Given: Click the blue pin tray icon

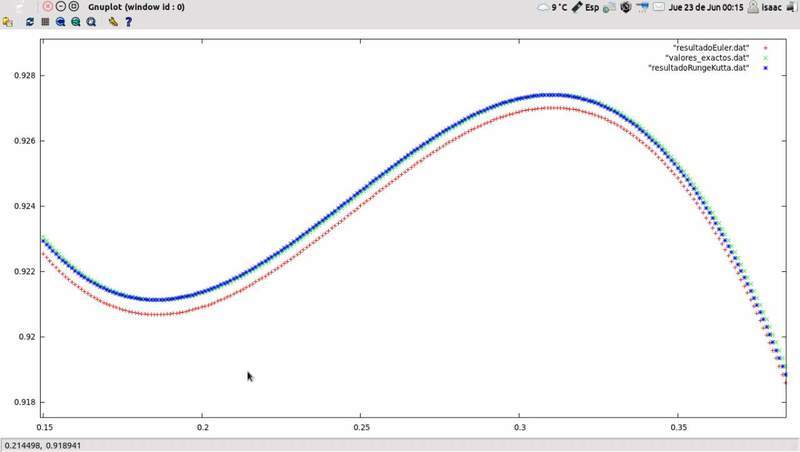Looking at the screenshot, I should point(642,7).
